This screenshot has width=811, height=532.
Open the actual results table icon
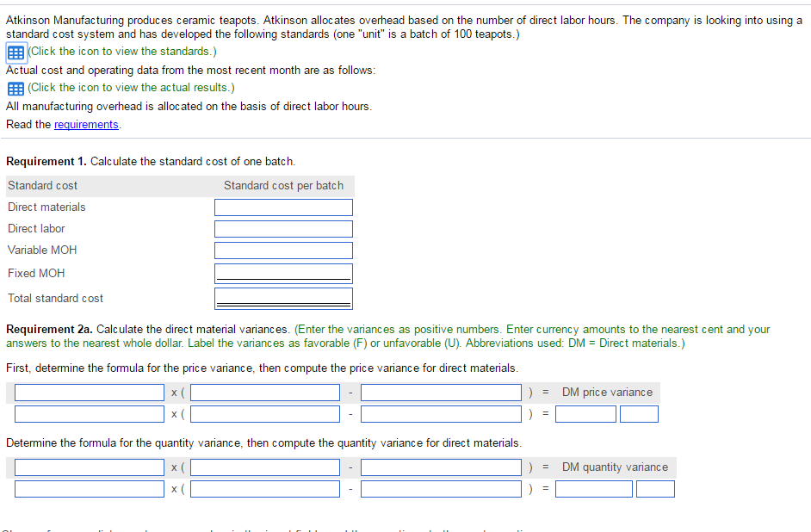point(15,89)
